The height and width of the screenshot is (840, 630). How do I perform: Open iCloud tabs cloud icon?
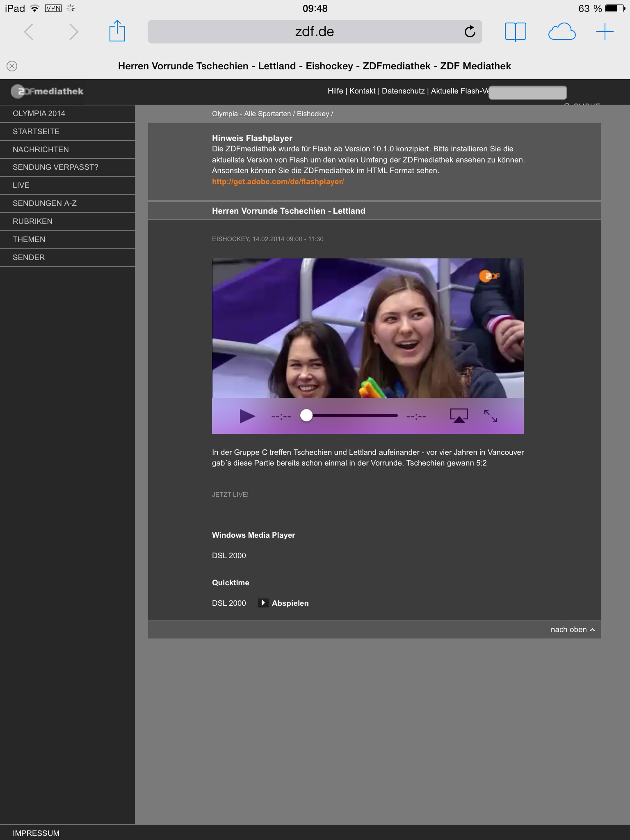pos(562,32)
